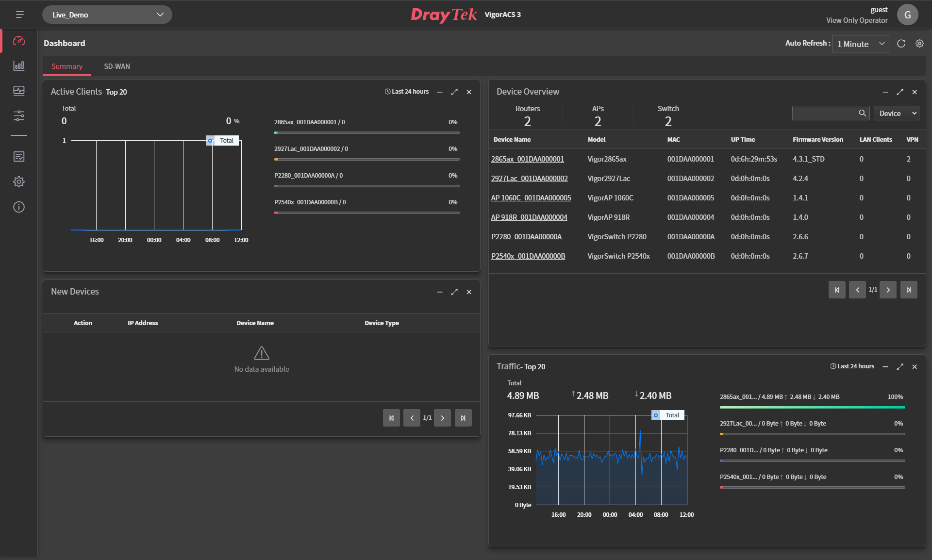Click the Routers count in Device Overview
The image size is (932, 560).
528,121
